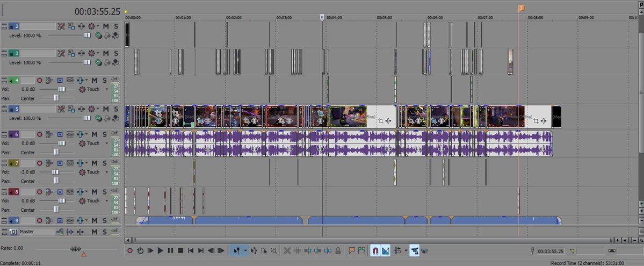The image size is (644, 266).
Task: Go to end of project
Action: tap(200, 250)
